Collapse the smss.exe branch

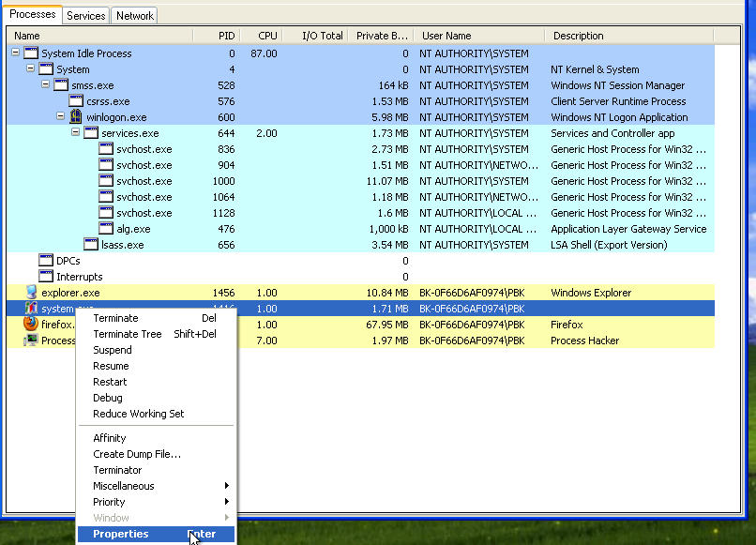coord(45,83)
